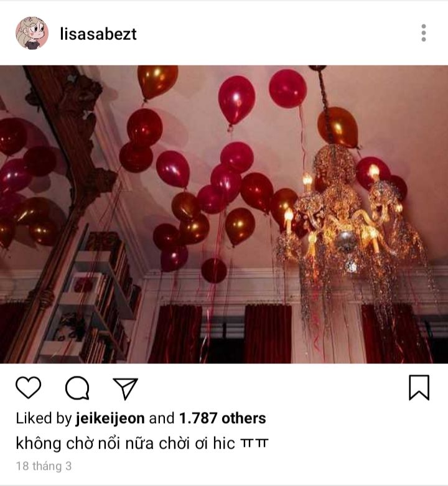The image size is (448, 486).
Task: Tap the gold balloon at photo top
Action: 157,81
